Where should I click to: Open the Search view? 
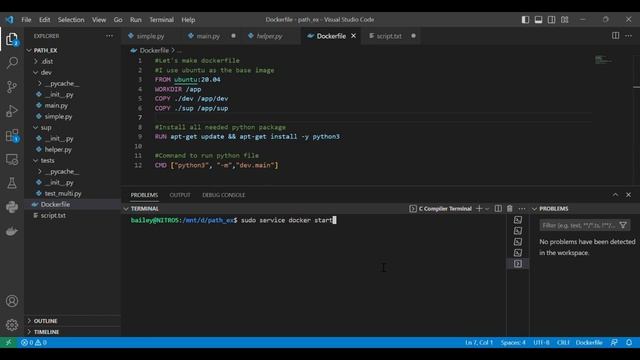click(12, 63)
